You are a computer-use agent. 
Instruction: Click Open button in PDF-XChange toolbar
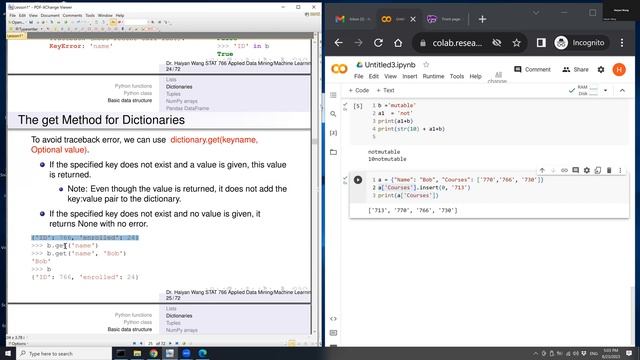[x=17, y=22]
